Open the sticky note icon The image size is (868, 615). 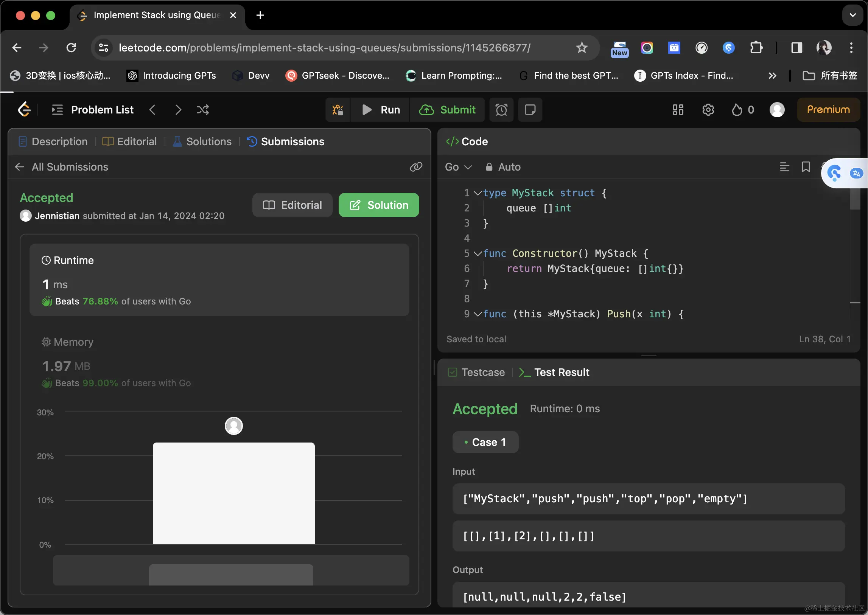[530, 110]
